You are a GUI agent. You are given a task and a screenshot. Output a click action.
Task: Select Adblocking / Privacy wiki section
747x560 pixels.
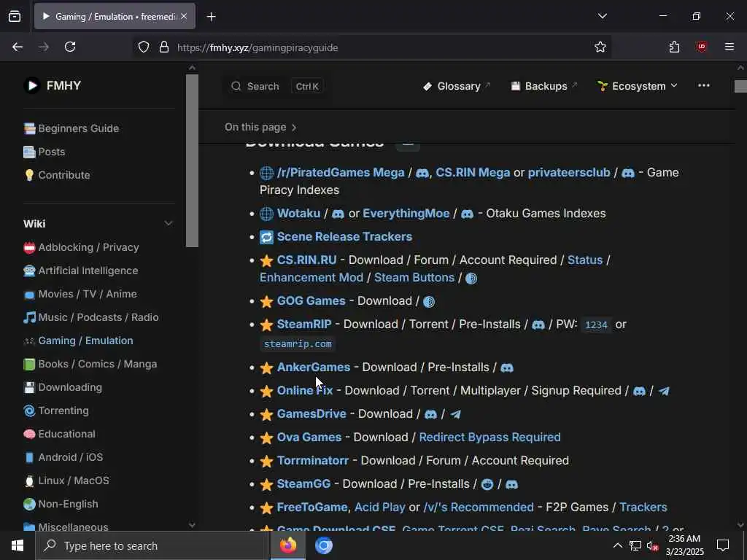tap(82, 247)
